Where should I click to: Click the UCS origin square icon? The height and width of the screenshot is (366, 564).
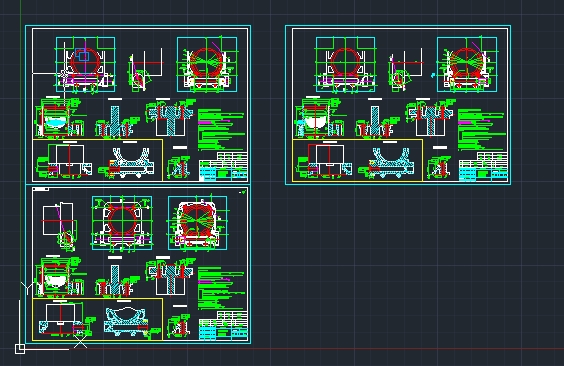20,348
